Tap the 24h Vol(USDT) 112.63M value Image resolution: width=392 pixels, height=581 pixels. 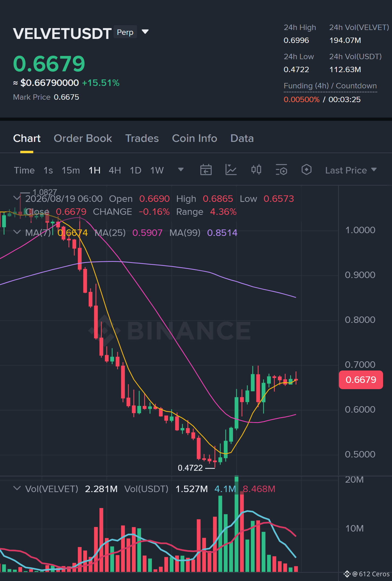coord(345,70)
